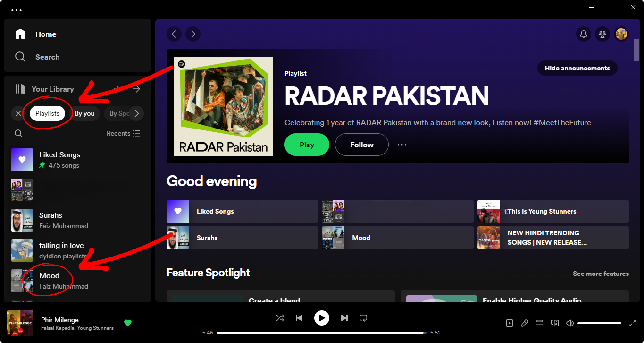Click See more features link
The height and width of the screenshot is (343, 644).
pos(601,274)
